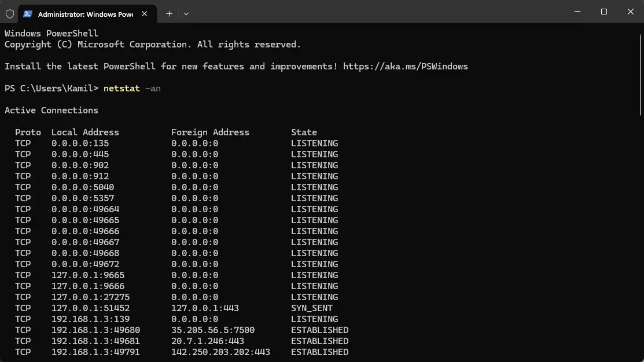Image resolution: width=644 pixels, height=362 pixels.
Task: Close the terminal window
Action: tap(631, 12)
